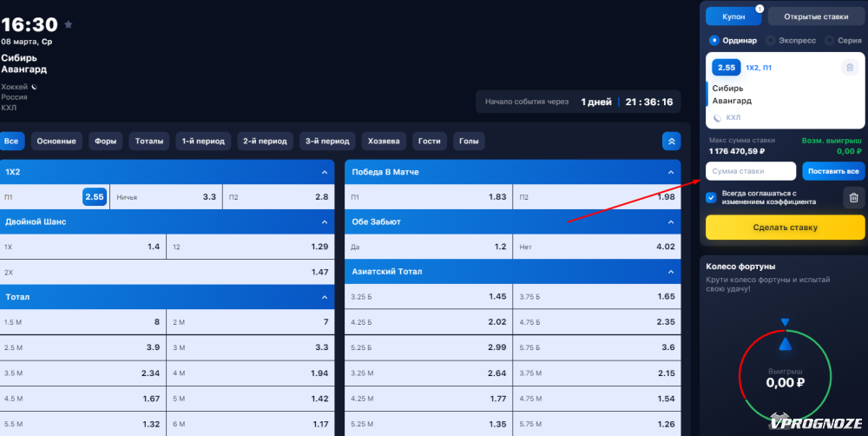The width and height of the screenshot is (868, 436).
Task: Click Поставить все button
Action: 833,171
